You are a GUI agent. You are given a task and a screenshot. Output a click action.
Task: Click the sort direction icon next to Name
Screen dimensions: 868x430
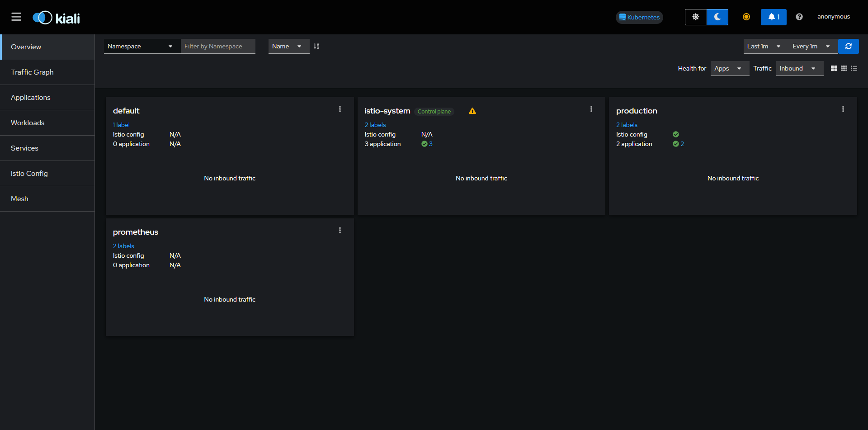pyautogui.click(x=316, y=46)
